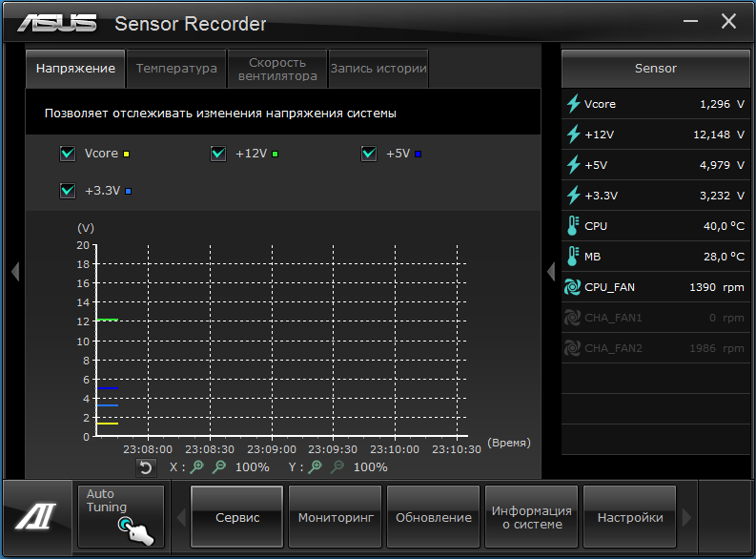The width and height of the screenshot is (756, 559).
Task: Click the Sensor panel header
Action: 655,69
